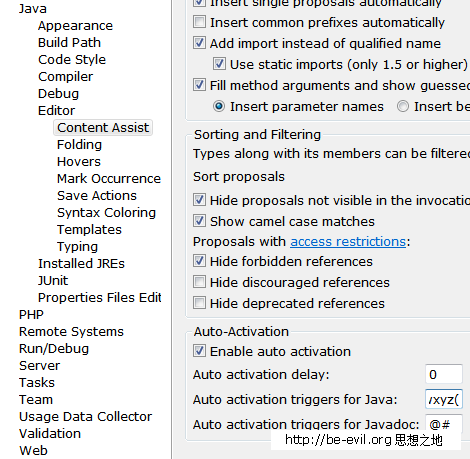This screenshot has width=470, height=459.
Task: Disable Enable auto activation checkbox
Action: click(199, 351)
